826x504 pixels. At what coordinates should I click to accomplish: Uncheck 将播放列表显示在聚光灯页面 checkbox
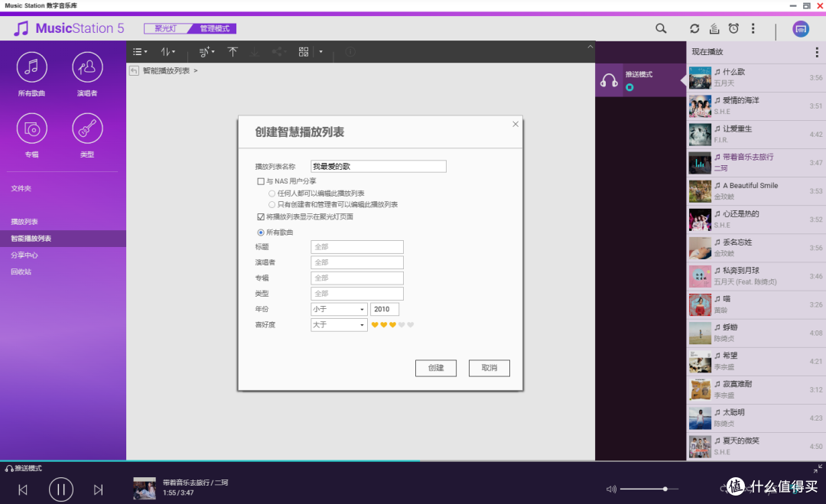point(261,216)
